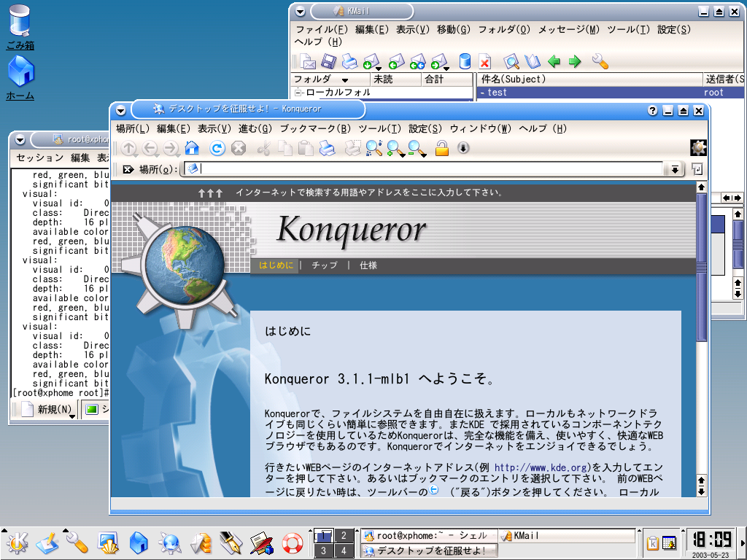Collapse the ローカルフォル folder tree in KMail
747x560 pixels.
click(298, 93)
